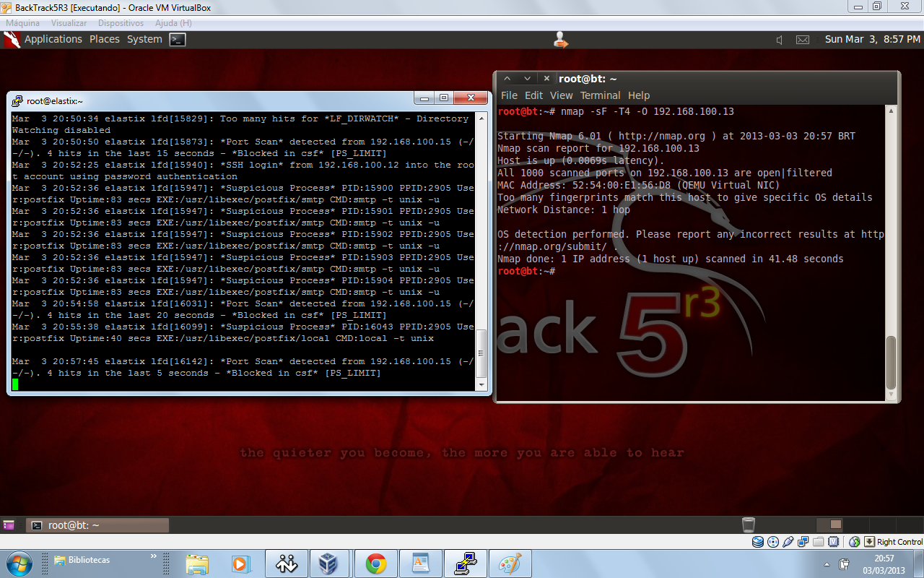The height and width of the screenshot is (578, 924).
Task: Expand the Bibliotecas toolbar chevron
Action: click(x=153, y=557)
